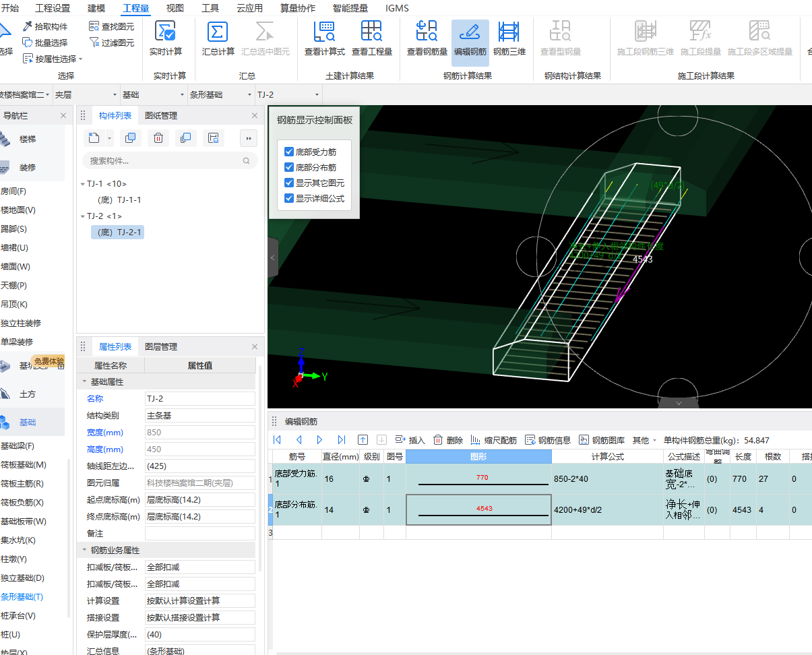Move rebar row up
Screen dimensions: 812x655
[363, 440]
